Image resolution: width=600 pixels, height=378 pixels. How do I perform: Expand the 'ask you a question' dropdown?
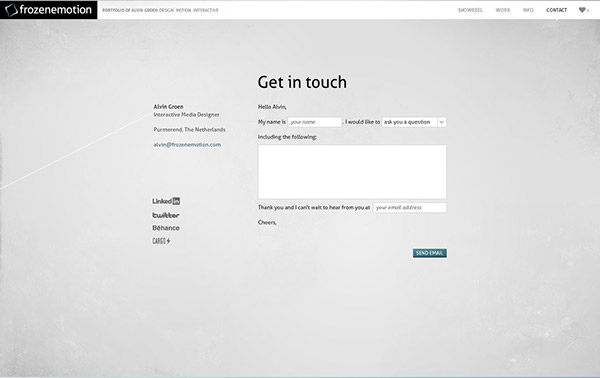(414, 122)
